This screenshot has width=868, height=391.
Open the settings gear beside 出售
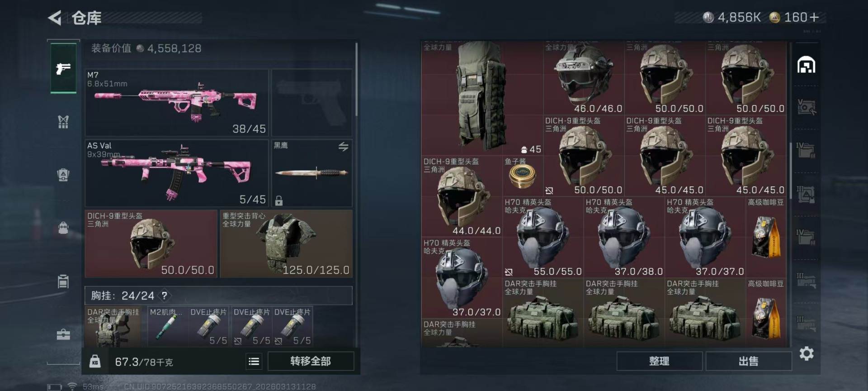(x=807, y=353)
